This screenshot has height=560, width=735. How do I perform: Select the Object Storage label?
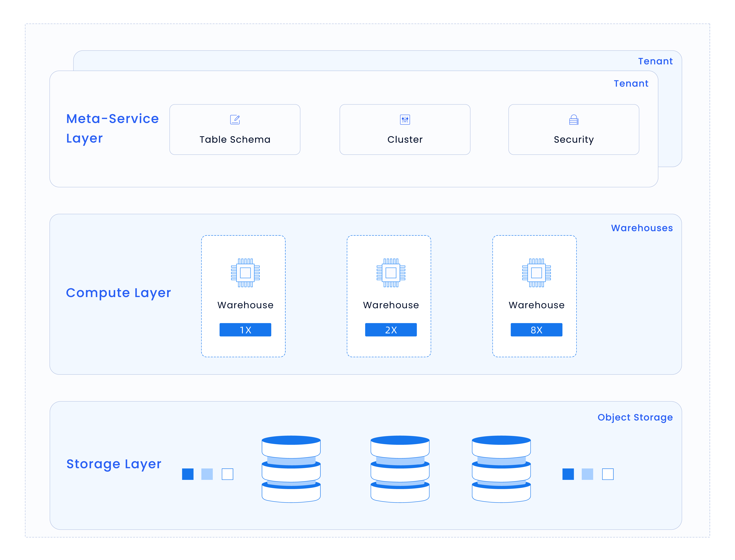pyautogui.click(x=635, y=417)
